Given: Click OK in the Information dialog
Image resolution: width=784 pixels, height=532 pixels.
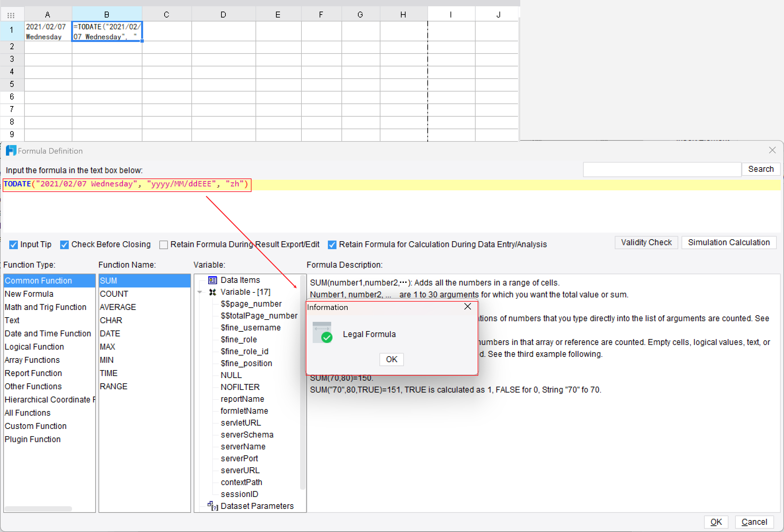Looking at the screenshot, I should [391, 359].
